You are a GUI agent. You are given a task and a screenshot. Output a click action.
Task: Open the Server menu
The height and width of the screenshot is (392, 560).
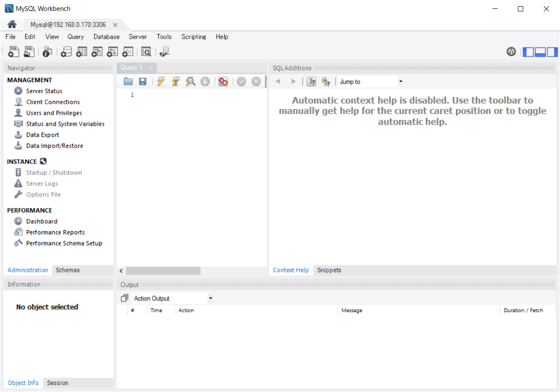point(138,37)
